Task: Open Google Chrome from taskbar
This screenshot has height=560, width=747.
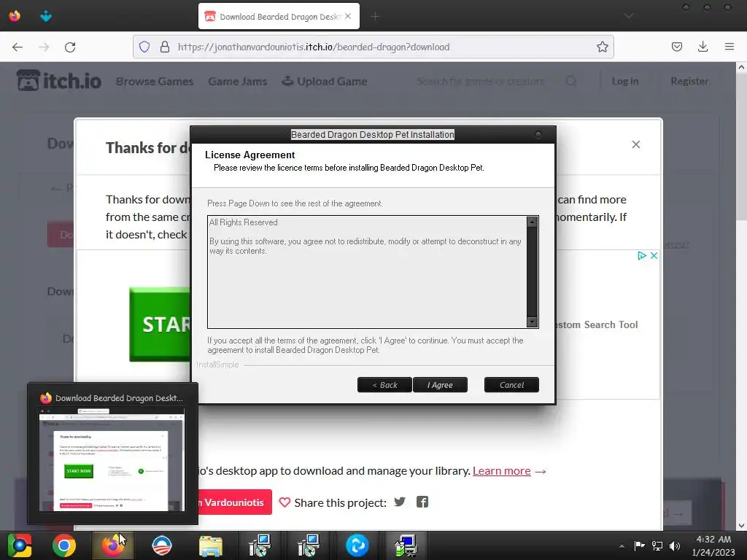Action: (64, 545)
